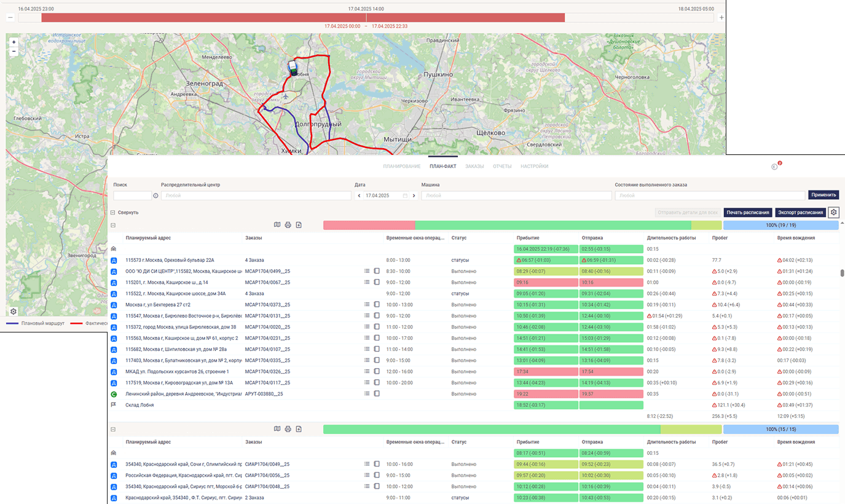Show second route on map icon
The width and height of the screenshot is (845, 504).
pos(277,429)
